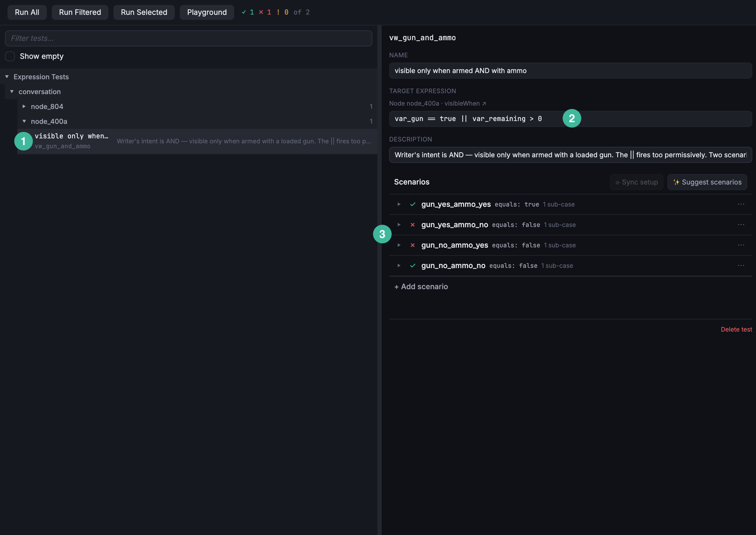
Task: Click the node_804 row label
Action: click(x=47, y=107)
